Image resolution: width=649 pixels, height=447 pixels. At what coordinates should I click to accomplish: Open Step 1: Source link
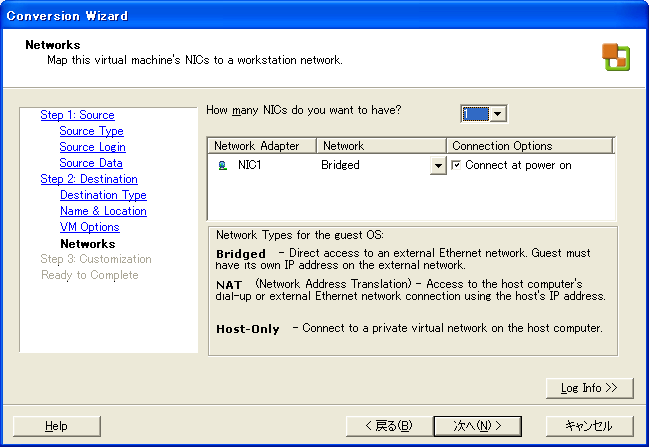point(77,115)
